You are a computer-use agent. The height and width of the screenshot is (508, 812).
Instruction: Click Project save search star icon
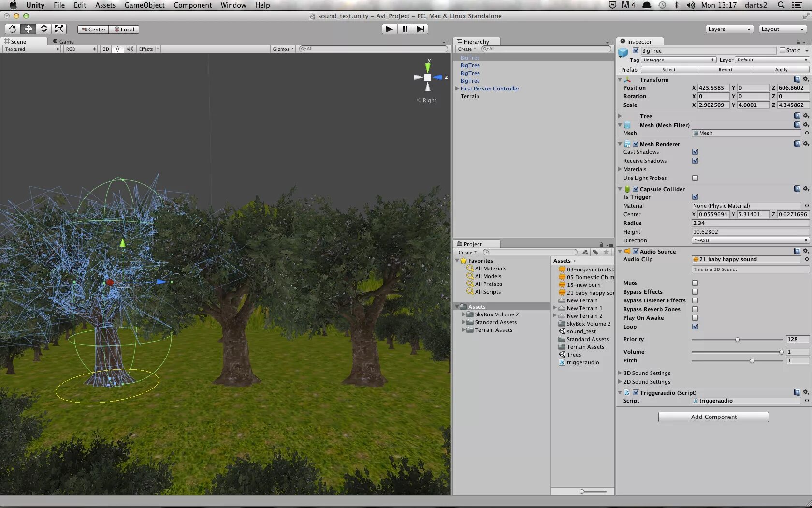point(606,252)
